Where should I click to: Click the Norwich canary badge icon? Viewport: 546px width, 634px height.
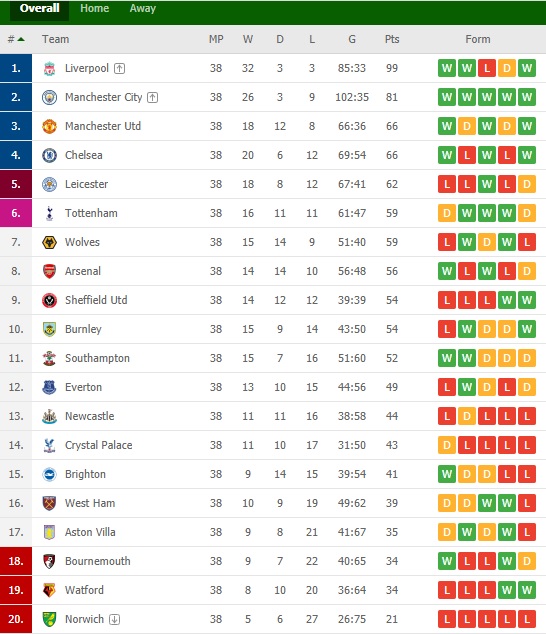[x=49, y=619]
